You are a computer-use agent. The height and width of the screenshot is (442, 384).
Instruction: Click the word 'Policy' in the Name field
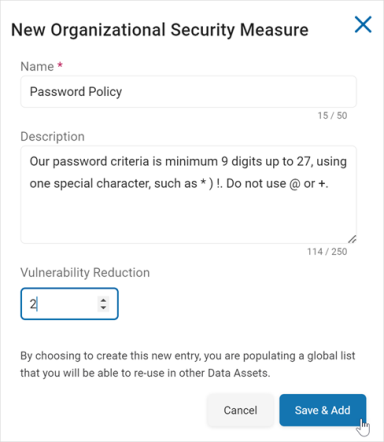tap(105, 92)
